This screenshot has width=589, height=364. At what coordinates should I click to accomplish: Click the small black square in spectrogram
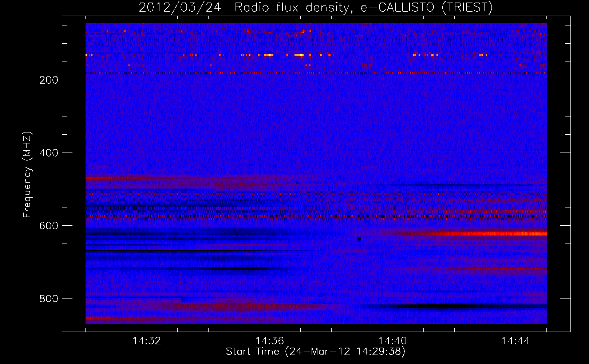(x=359, y=239)
